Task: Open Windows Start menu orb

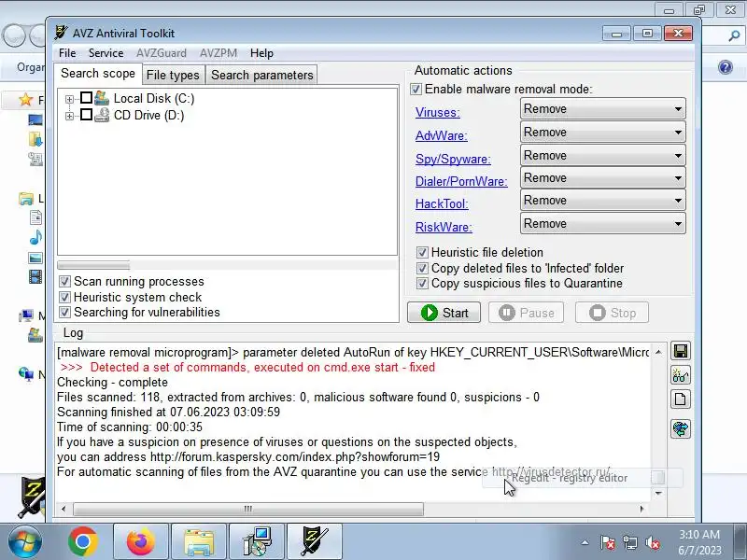Action: pos(25,542)
